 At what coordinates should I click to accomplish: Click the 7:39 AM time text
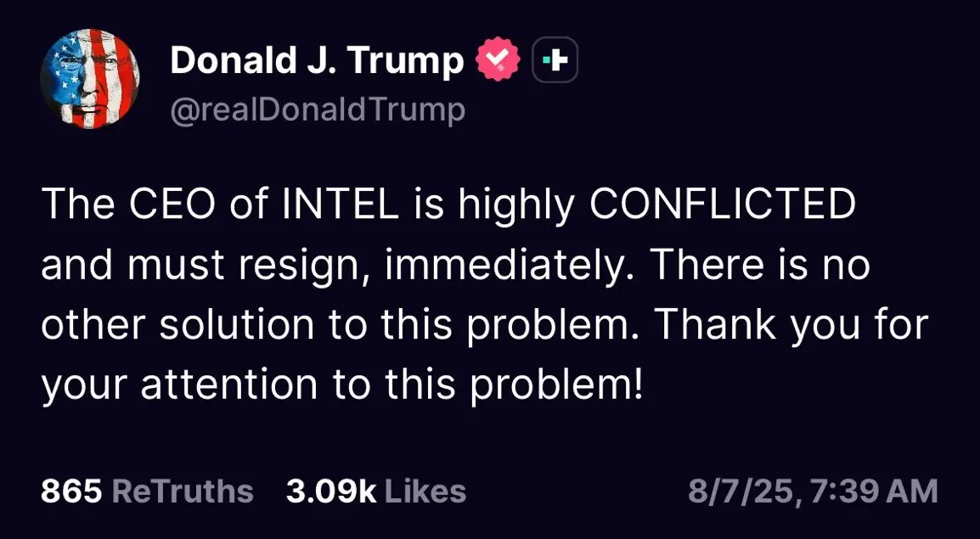coord(871,491)
